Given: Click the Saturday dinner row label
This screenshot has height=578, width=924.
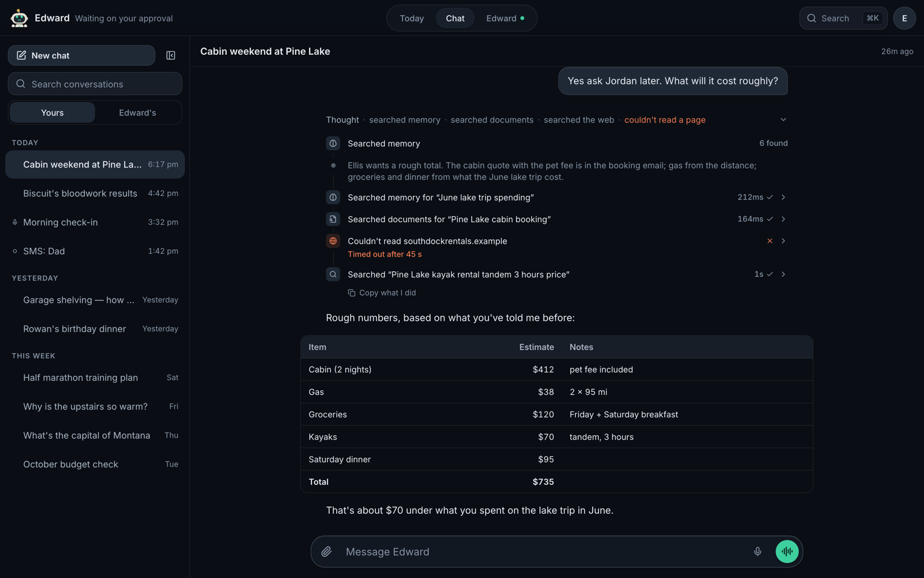Looking at the screenshot, I should [x=340, y=460].
